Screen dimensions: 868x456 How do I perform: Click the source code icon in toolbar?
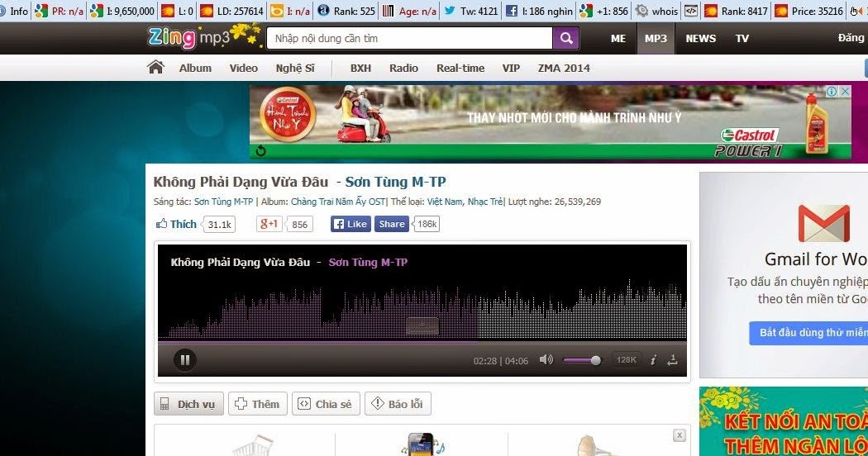point(691,11)
